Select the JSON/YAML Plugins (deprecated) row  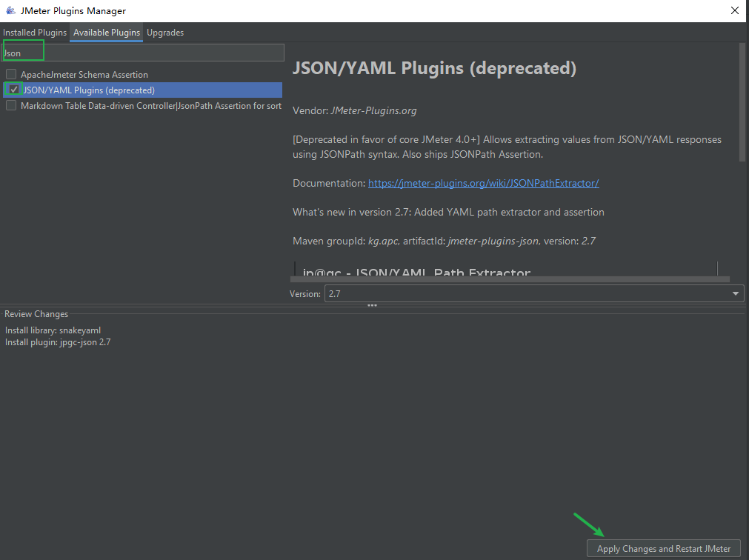142,90
